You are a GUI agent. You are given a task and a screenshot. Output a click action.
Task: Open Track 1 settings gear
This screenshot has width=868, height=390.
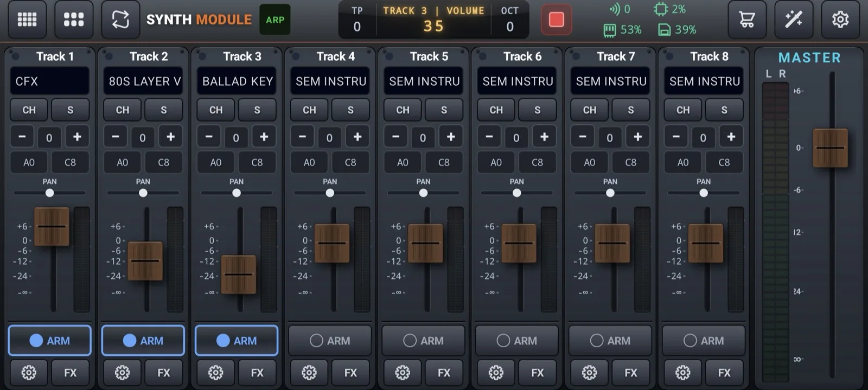pyautogui.click(x=29, y=373)
